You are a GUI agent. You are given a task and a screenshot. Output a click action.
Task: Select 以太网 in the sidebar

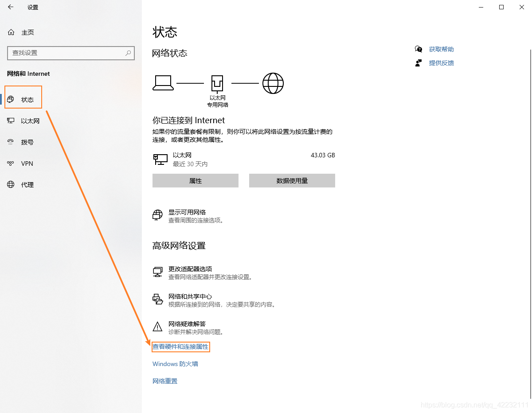30,121
